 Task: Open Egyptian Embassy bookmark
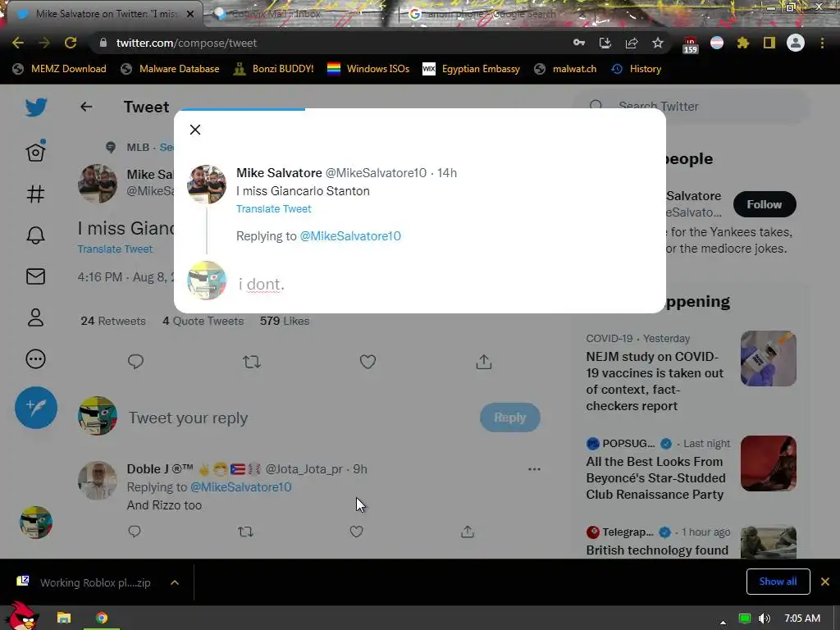[x=471, y=69]
